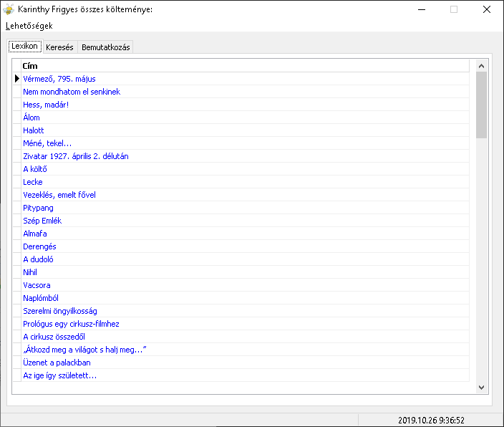Click the vertical scrollbar thumb
Screen dimensions: 504x427
pos(481,105)
